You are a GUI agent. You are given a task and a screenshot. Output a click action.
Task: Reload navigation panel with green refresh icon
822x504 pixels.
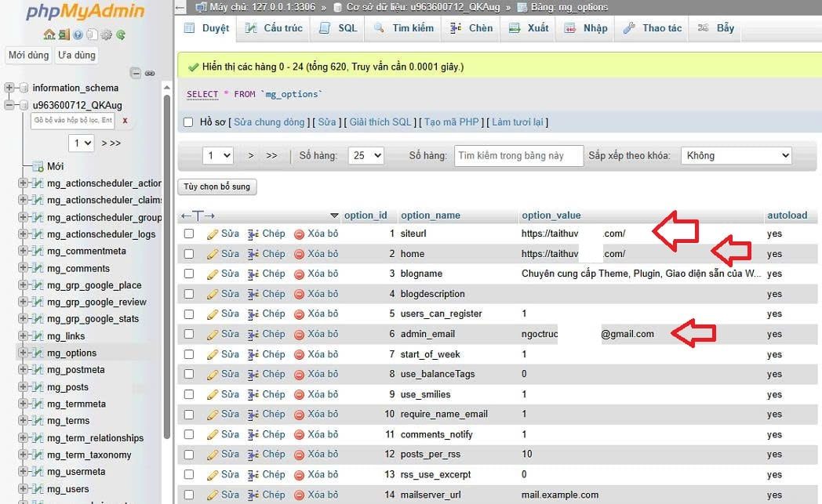(121, 34)
